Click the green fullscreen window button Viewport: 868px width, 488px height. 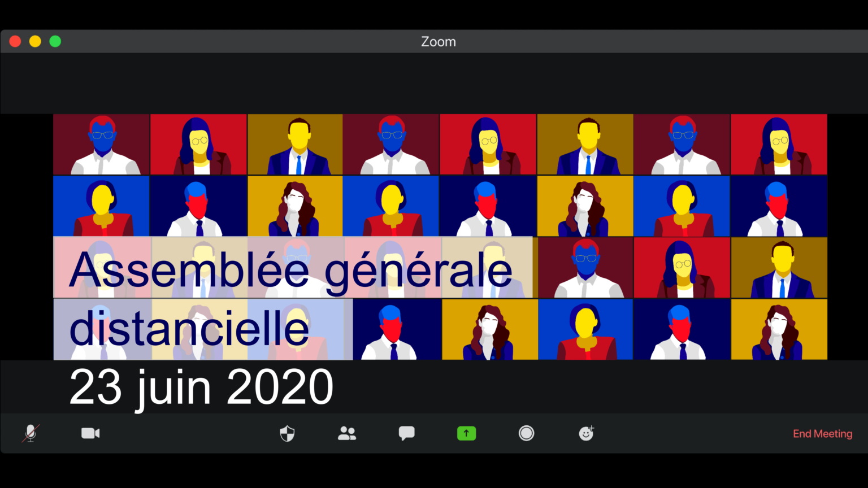pos(55,41)
